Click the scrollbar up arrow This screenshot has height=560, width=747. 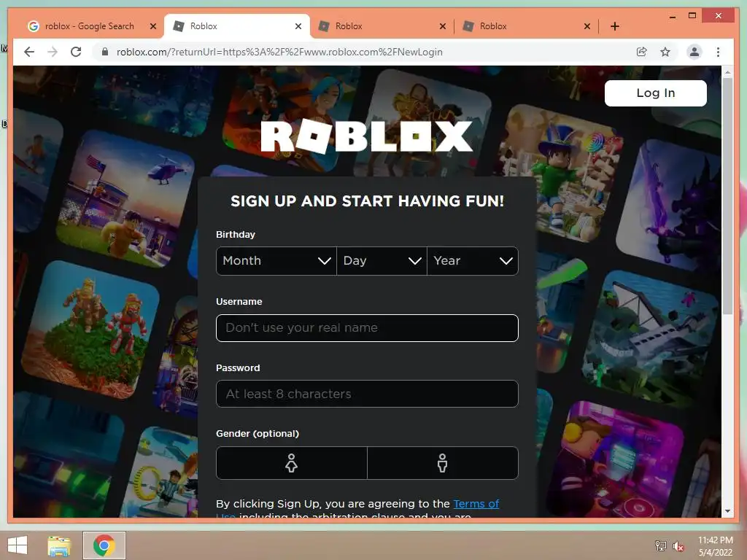[727, 72]
